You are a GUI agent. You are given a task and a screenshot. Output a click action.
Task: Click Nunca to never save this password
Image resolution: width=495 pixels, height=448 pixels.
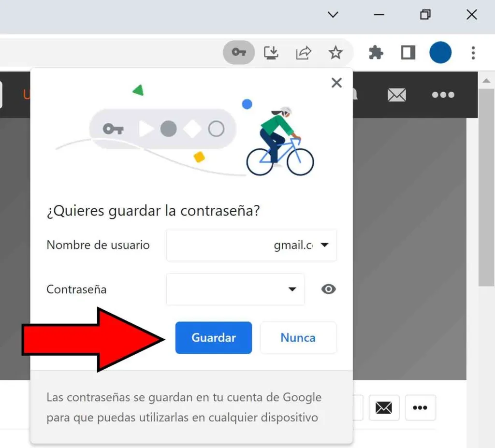point(298,337)
